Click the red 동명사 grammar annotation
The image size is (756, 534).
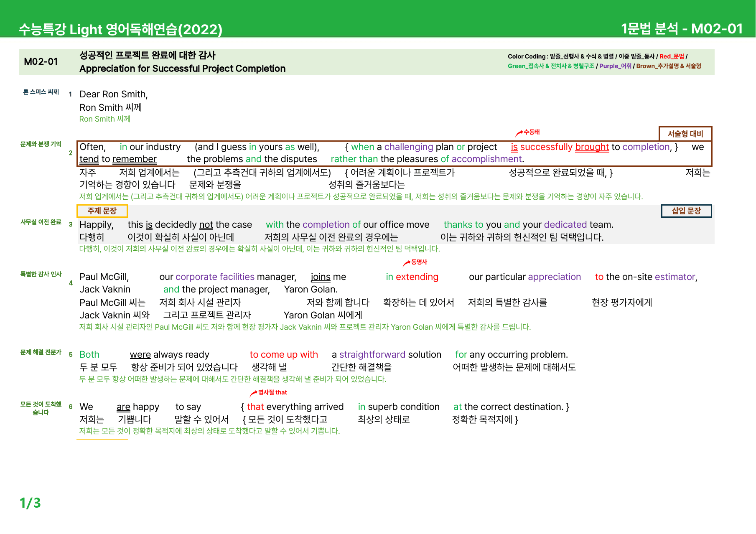click(419, 262)
